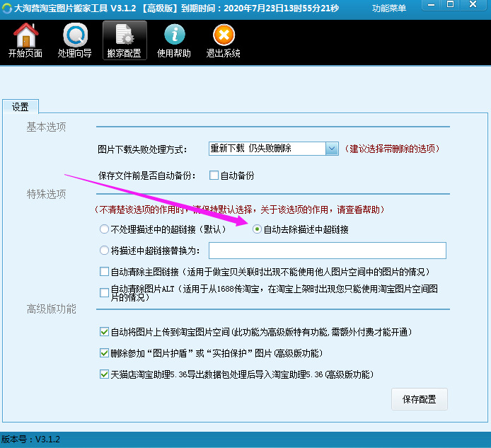Select the 搬家配置 configuration icon
The image size is (491, 448).
(x=125, y=40)
